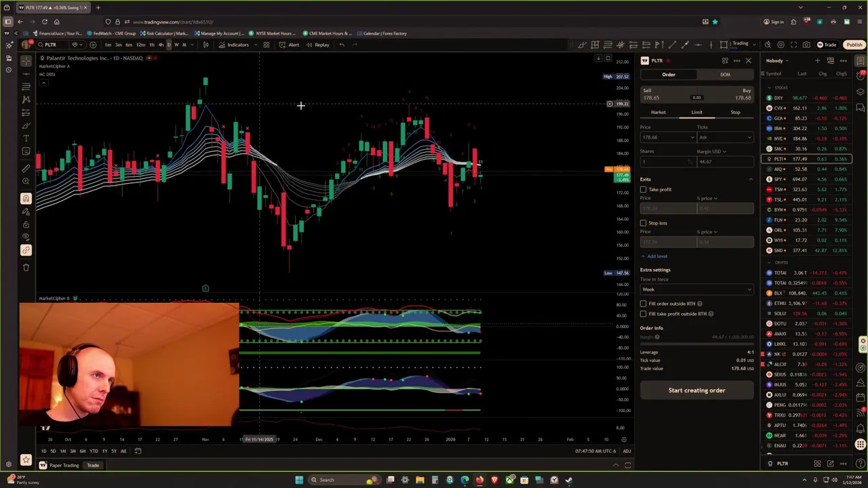Expand the Time in force Week dropdown
Screen dimensions: 868x488
[x=696, y=289]
